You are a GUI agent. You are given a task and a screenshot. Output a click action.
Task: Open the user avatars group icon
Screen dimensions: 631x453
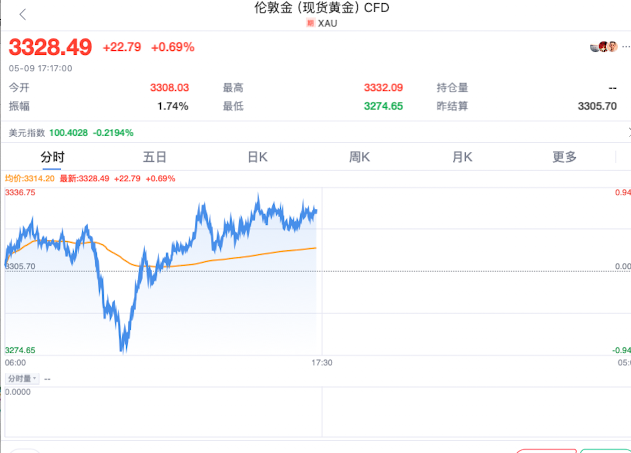pyautogui.click(x=604, y=47)
